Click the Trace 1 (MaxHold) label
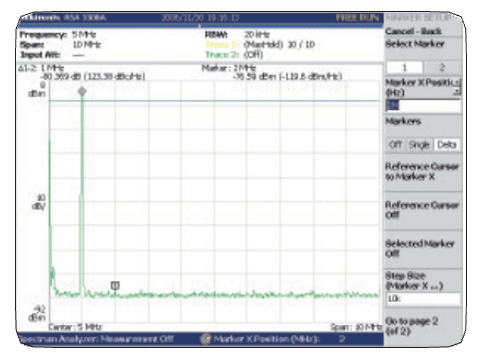This screenshot has width=484, height=360. (260, 45)
